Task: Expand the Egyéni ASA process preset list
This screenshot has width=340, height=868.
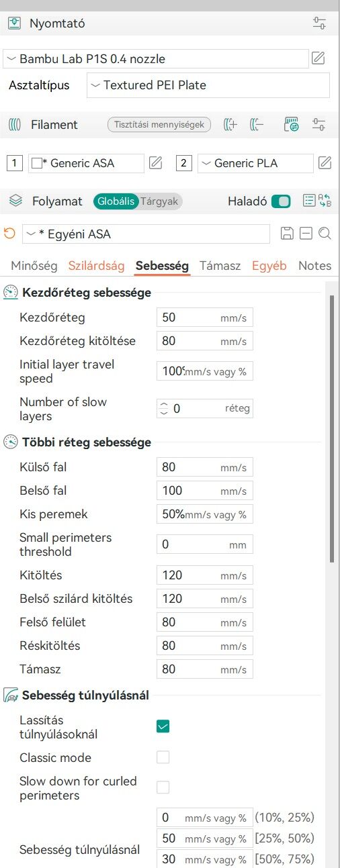Action: [146, 234]
